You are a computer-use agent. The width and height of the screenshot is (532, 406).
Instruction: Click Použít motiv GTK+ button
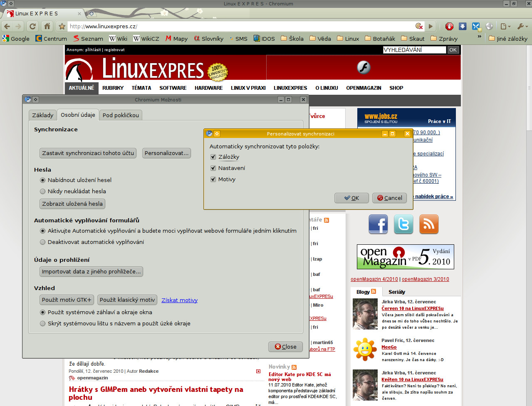[67, 300]
